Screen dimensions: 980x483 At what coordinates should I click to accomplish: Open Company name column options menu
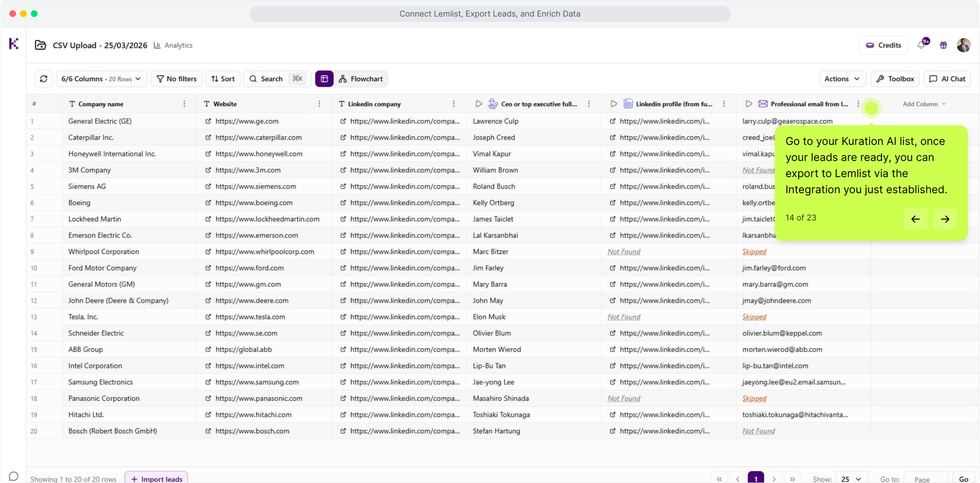(x=184, y=104)
